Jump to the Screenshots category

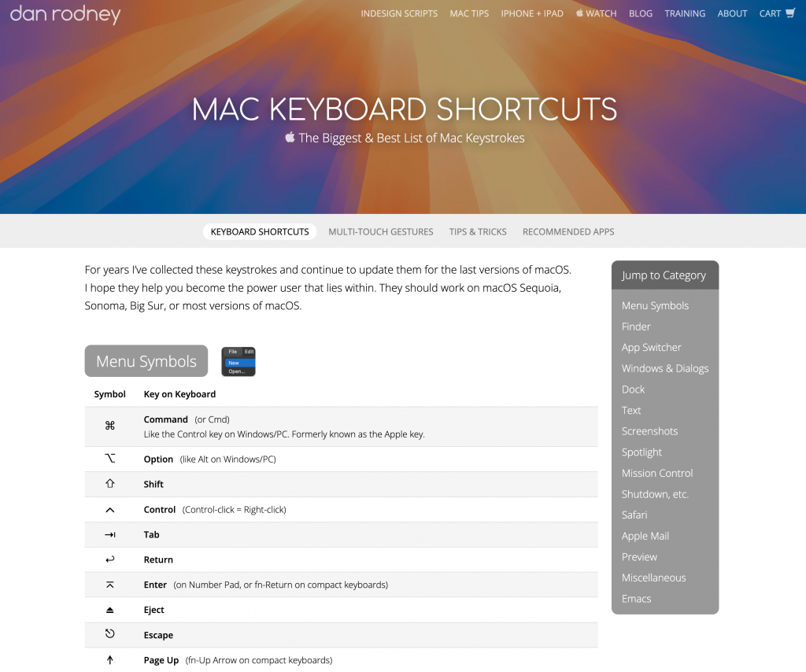649,431
